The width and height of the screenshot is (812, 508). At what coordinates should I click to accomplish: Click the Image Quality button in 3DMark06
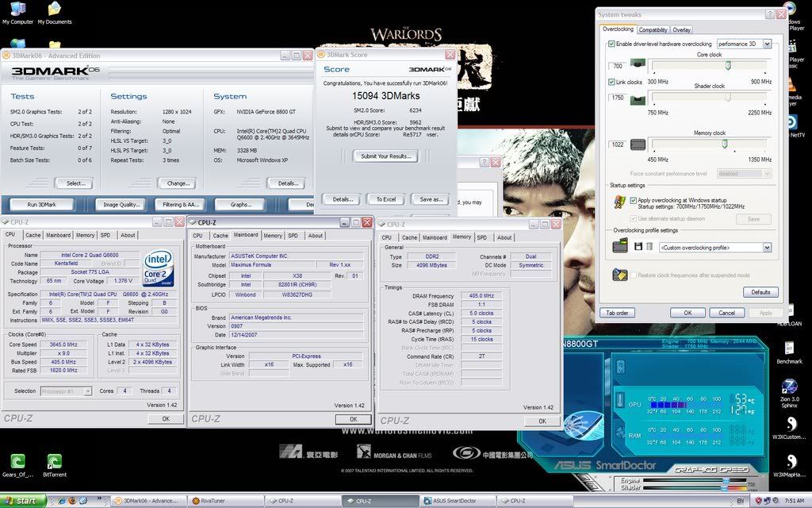121,205
